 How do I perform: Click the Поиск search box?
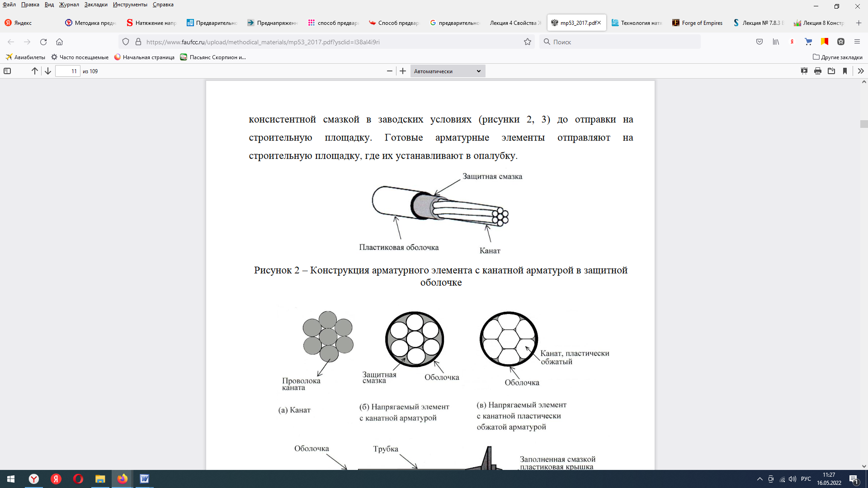[x=620, y=42]
